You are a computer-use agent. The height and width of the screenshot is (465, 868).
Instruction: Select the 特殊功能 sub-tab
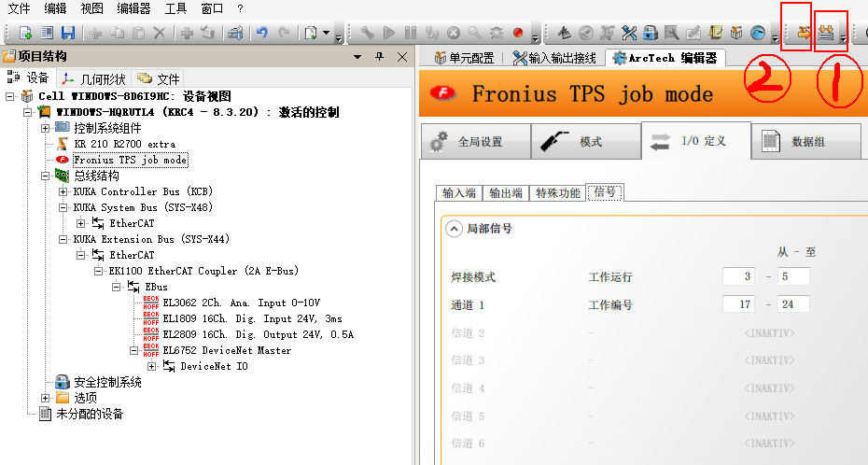point(557,193)
